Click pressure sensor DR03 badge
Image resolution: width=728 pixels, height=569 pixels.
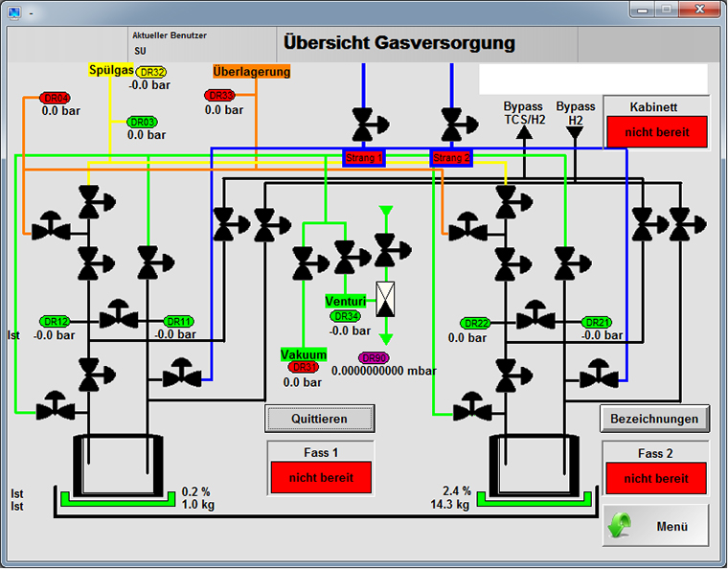[x=142, y=122]
